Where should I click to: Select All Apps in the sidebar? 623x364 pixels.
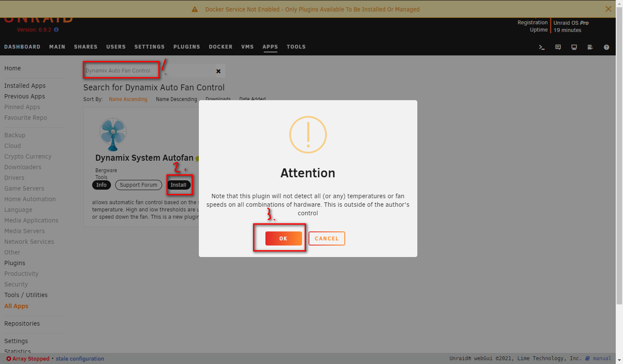pyautogui.click(x=16, y=306)
